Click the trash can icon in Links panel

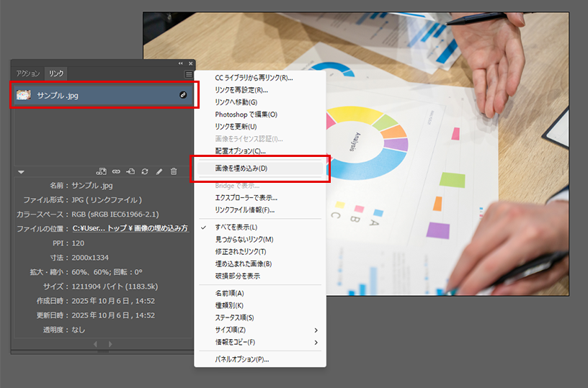tap(174, 171)
